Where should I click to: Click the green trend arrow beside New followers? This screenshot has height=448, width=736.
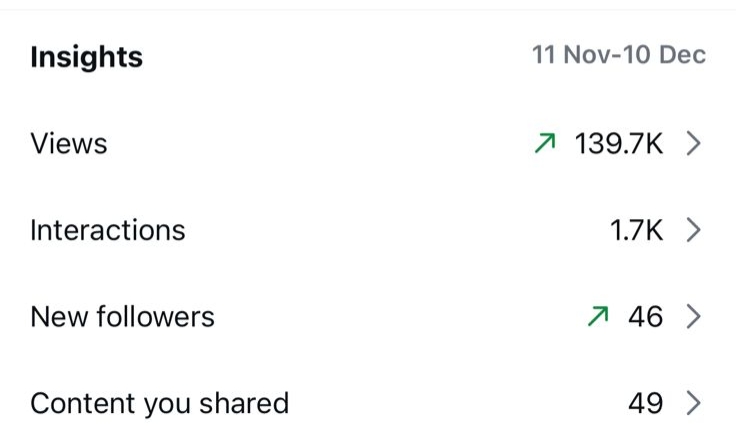(x=599, y=317)
